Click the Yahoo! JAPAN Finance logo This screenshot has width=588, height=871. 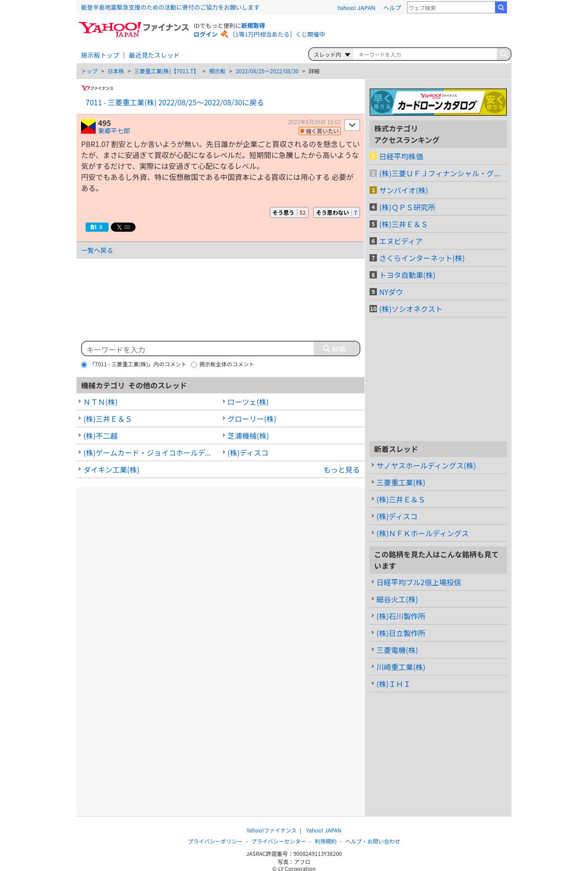133,29
